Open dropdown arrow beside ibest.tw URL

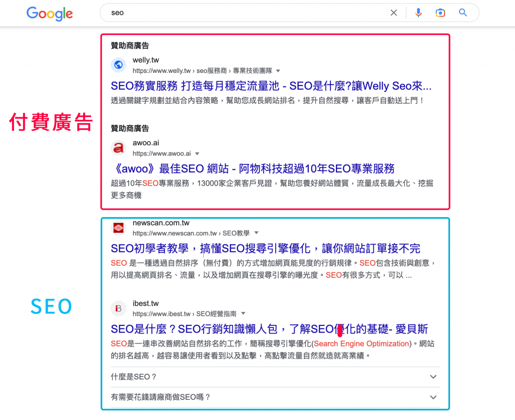point(243,313)
